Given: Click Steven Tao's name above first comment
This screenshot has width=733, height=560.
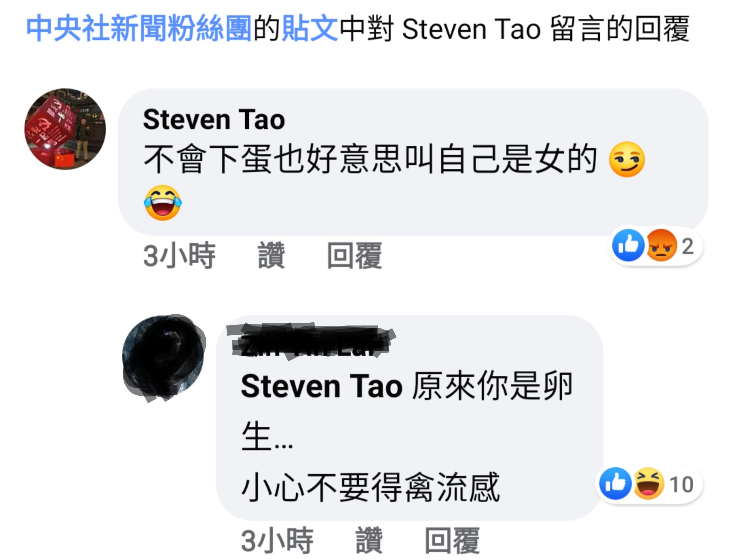Looking at the screenshot, I should pyautogui.click(x=214, y=119).
